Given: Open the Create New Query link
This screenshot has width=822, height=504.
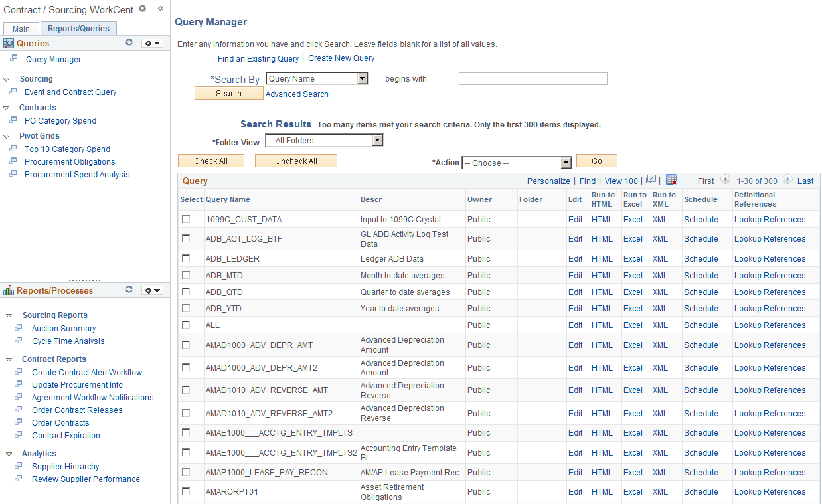Looking at the screenshot, I should 341,58.
